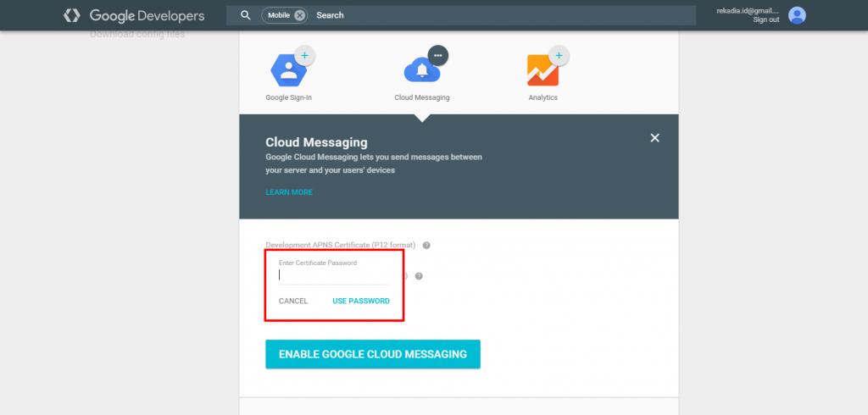Show help icon beside the password field

tap(419, 276)
